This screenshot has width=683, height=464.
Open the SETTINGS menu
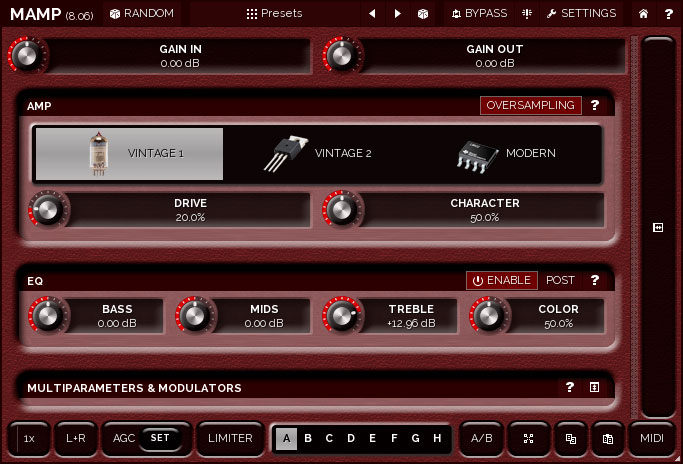click(x=581, y=14)
